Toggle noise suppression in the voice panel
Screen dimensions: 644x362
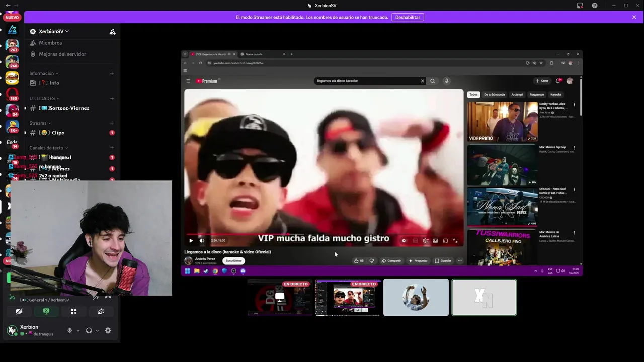pyautogui.click(x=96, y=297)
